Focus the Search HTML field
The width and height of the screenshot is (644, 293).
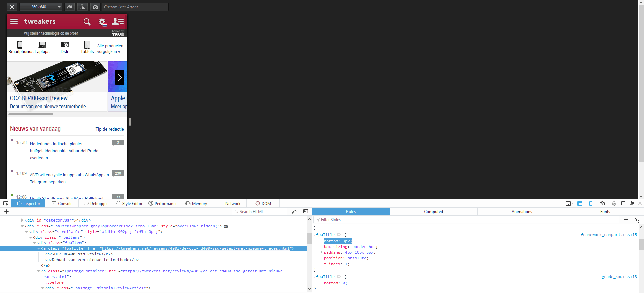click(260, 212)
